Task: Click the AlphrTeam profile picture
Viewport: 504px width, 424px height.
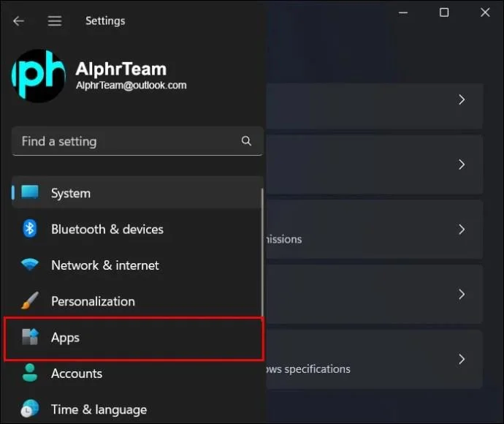Action: (39, 76)
